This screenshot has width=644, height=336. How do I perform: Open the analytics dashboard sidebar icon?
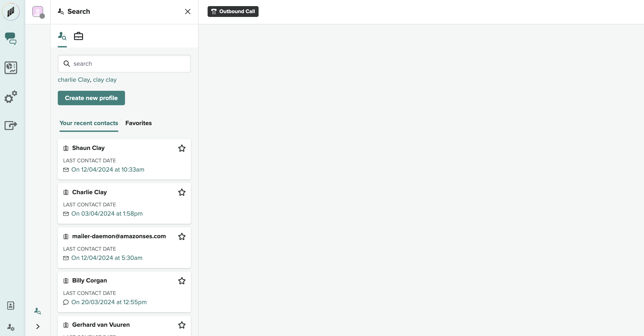(x=11, y=68)
